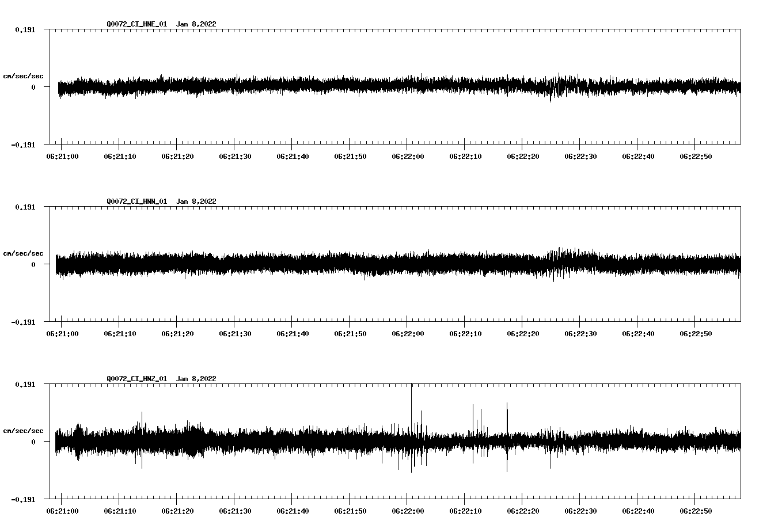Viewport: 782px width, 532px height.
Task: Click the cm/sec/sec unit label on HNN plot
Action: coord(23,253)
